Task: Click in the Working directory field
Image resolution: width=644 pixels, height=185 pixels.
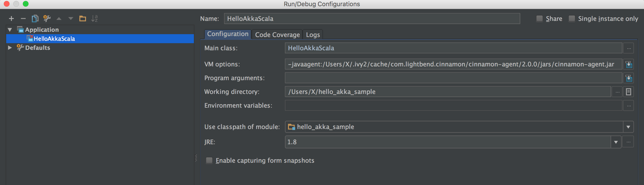Action: click(448, 92)
